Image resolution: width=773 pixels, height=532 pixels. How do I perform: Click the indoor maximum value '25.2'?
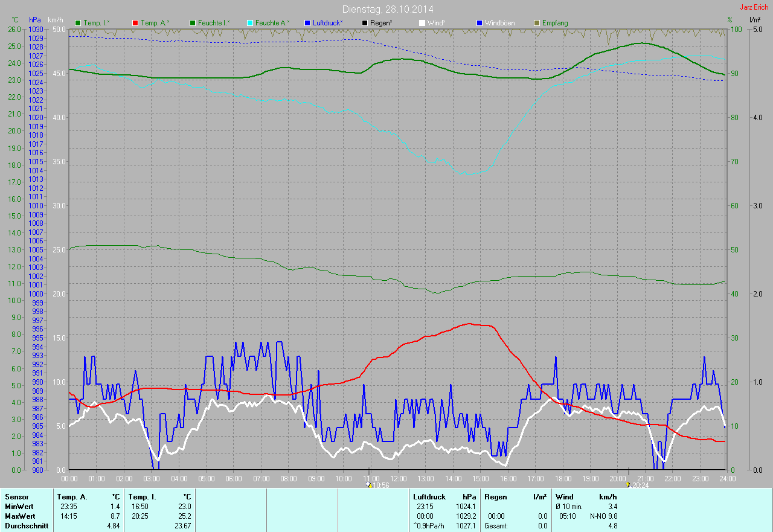tap(184, 516)
